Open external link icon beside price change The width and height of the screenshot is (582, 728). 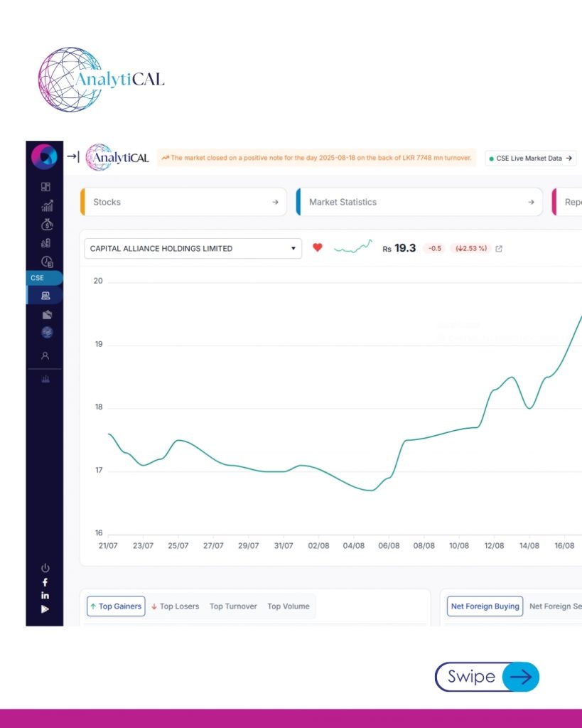(499, 249)
